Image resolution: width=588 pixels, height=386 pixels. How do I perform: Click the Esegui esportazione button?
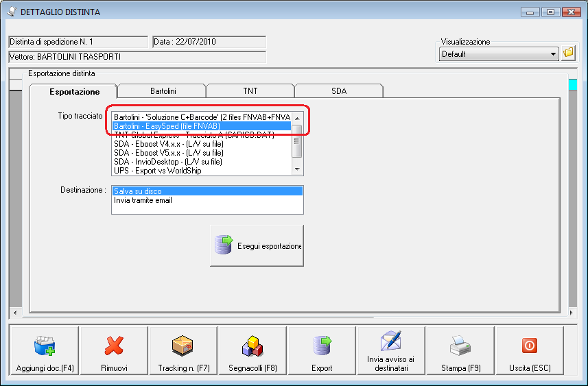click(x=257, y=246)
